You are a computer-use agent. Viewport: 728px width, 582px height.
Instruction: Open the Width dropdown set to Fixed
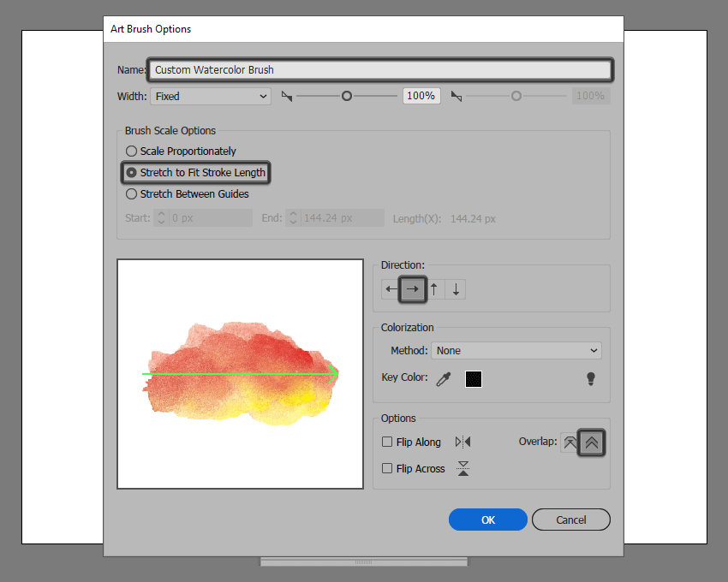(211, 97)
